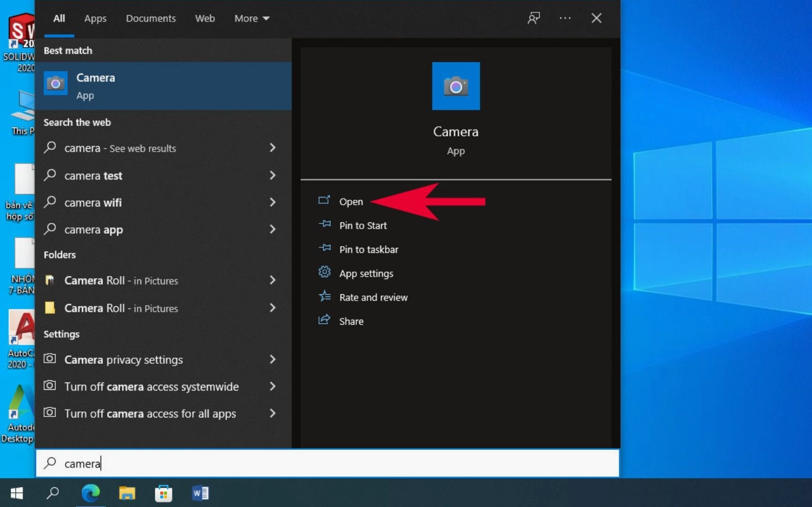Switch to the Documents tab
The width and height of the screenshot is (812, 507).
150,18
